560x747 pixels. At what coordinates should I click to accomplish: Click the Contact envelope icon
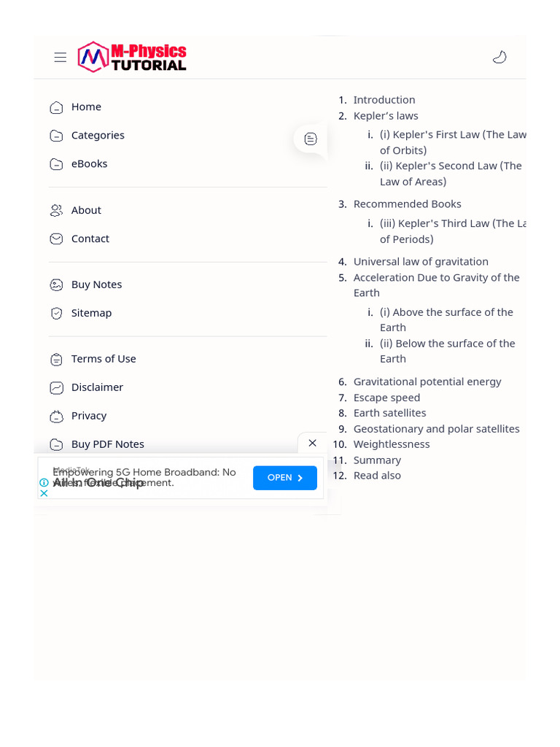(x=56, y=239)
